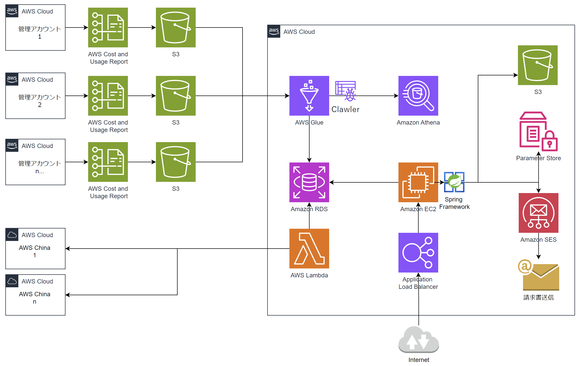This screenshot has width=588, height=366.
Task: Select cloud icon of AWS China n group
Action: (12, 281)
